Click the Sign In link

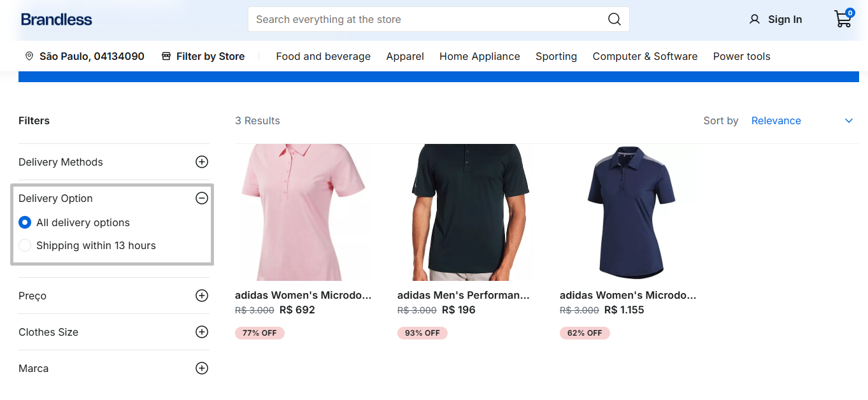point(785,19)
